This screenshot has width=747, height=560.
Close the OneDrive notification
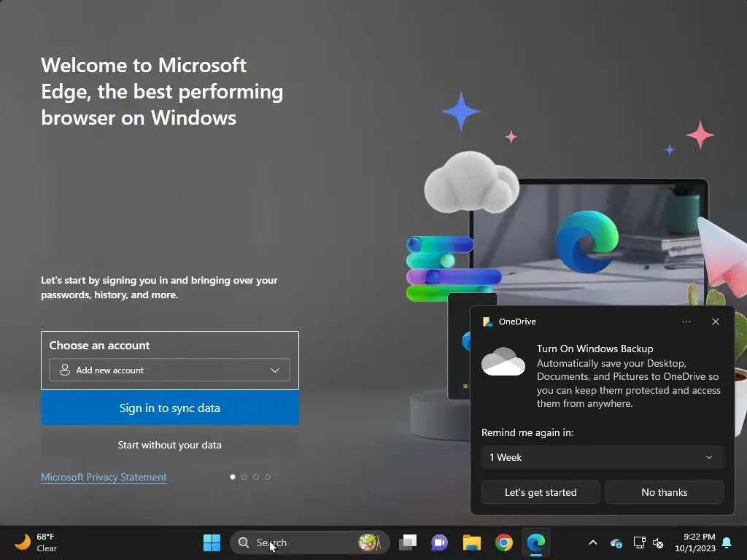[716, 322]
